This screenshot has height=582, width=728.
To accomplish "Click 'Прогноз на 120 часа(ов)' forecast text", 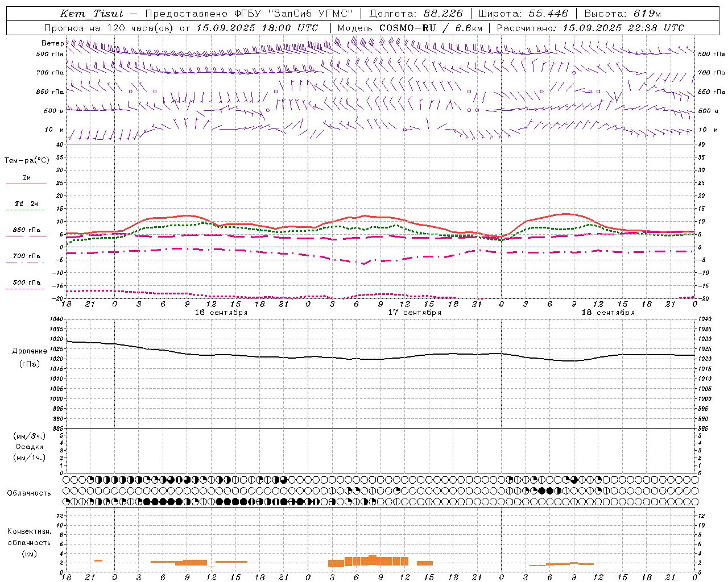I will point(109,28).
